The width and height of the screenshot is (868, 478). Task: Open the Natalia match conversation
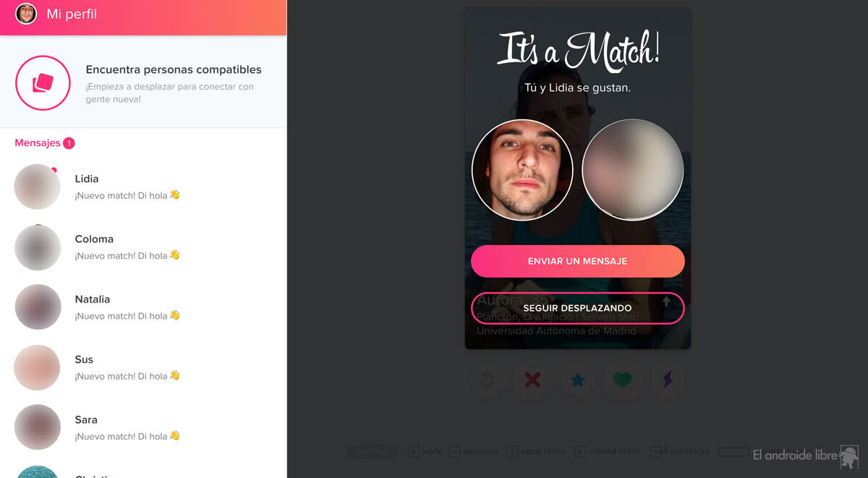pos(143,307)
